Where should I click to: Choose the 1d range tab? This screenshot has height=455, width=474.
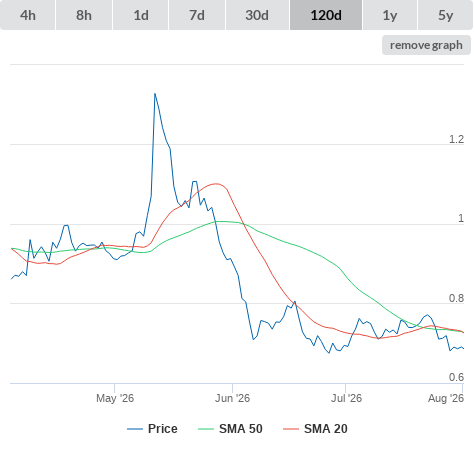pyautogui.click(x=141, y=15)
